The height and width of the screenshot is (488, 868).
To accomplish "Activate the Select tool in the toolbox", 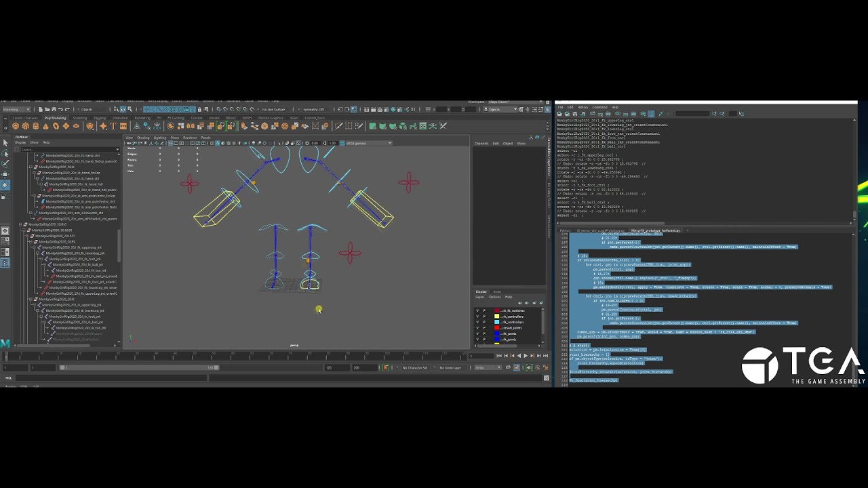I will pyautogui.click(x=5, y=143).
